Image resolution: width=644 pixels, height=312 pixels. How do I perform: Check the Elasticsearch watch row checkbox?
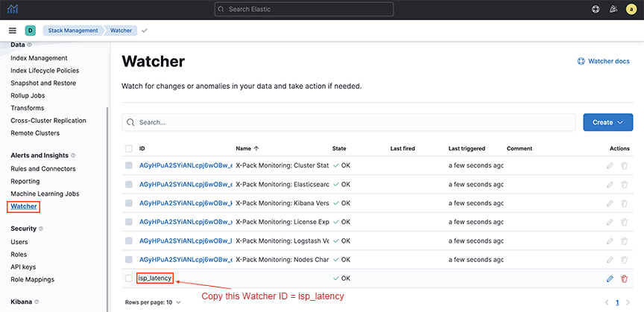[129, 185]
